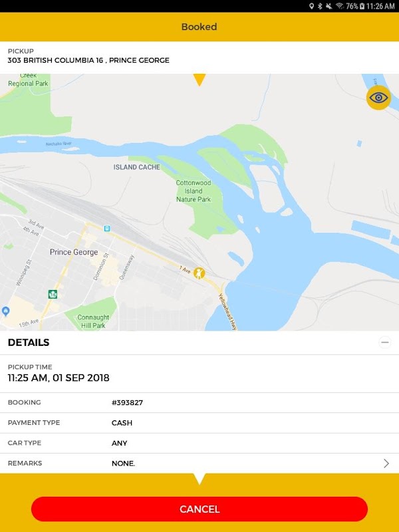Viewport: 399px width, 532px height.
Task: Click the Cottonwood Island Nature Park label
Action: pos(194,191)
